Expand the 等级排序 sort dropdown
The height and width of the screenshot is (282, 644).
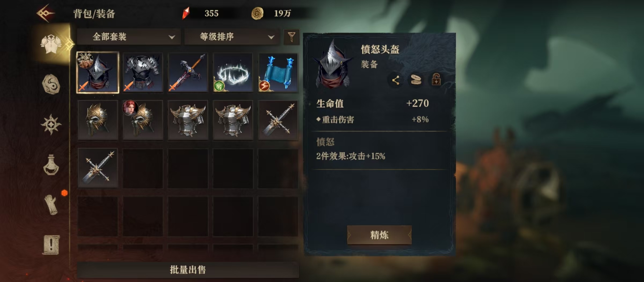(233, 37)
